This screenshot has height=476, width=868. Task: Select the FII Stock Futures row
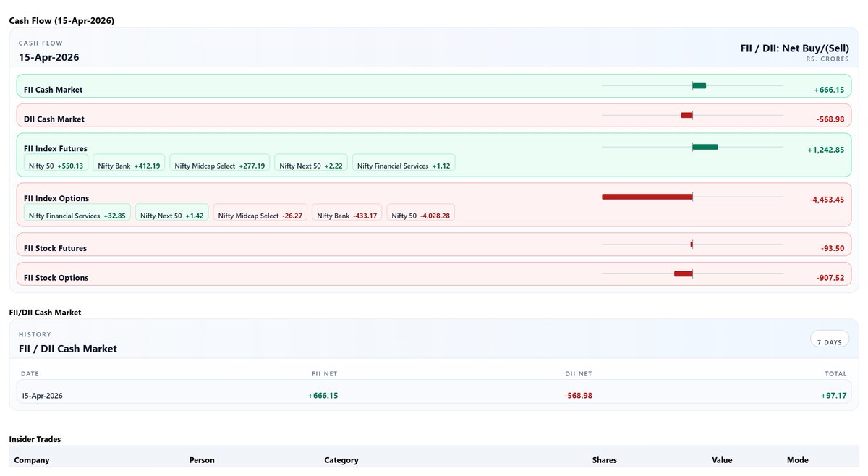(434, 245)
